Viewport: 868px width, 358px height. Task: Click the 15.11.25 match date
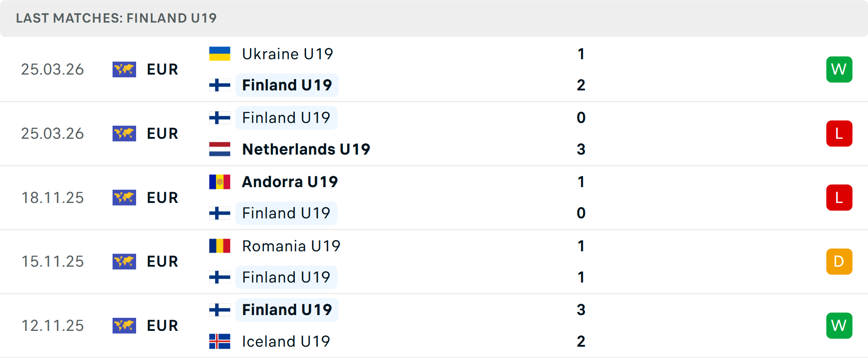coord(52,261)
